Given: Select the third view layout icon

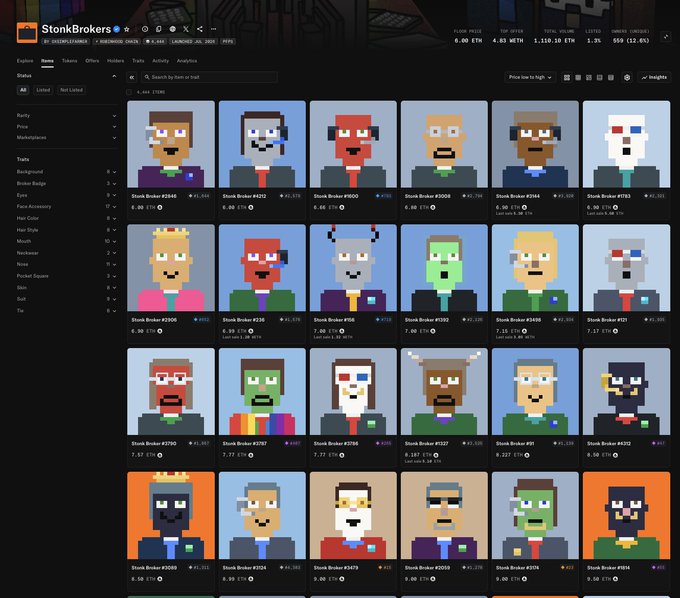Looking at the screenshot, I should coord(589,78).
